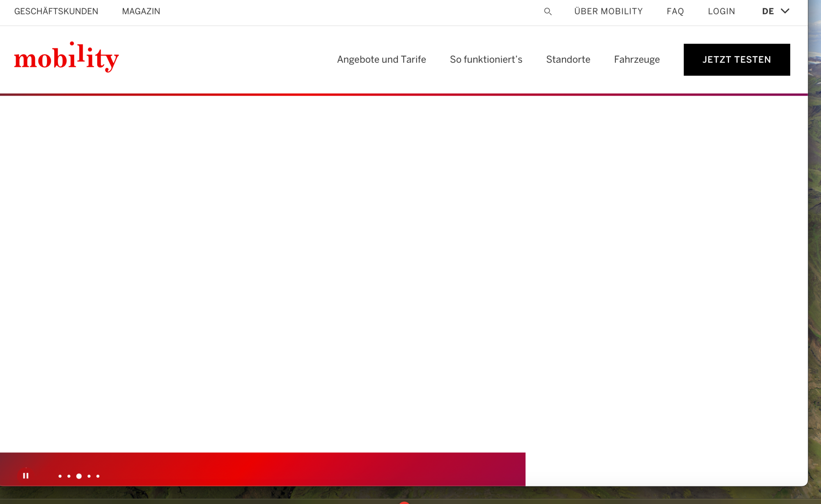Expand the So funktioniert's section
The image size is (821, 504).
pos(486,60)
